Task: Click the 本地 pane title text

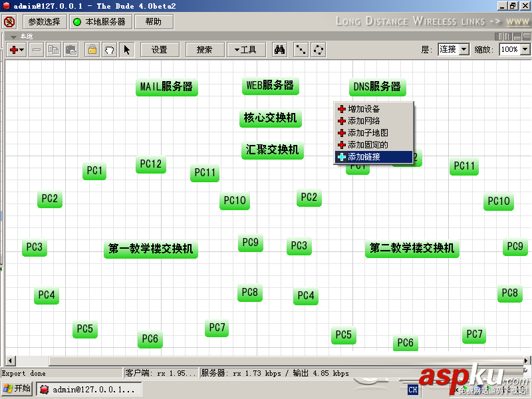Action: 27,37
